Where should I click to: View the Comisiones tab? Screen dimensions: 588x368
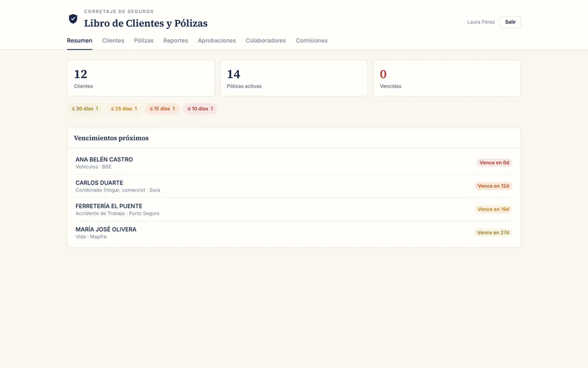point(312,40)
